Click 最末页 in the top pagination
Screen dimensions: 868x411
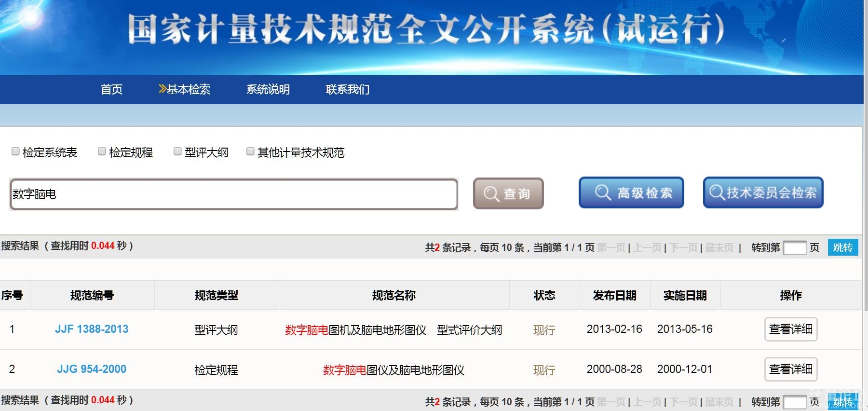(x=719, y=248)
